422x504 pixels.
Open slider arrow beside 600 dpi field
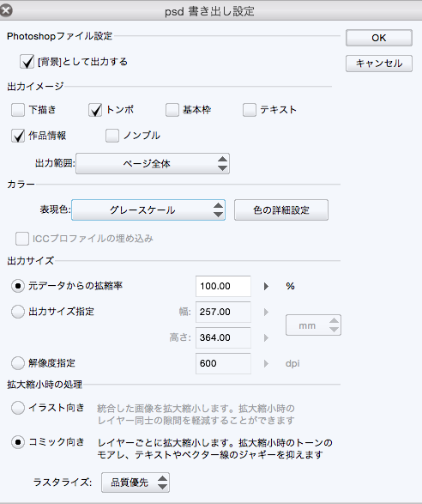(266, 363)
